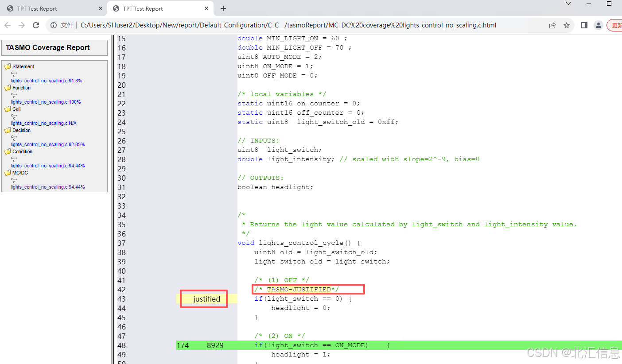Screen dimensions: 622x364
Task: Open Decision coverage file link 92.85%
Action: pos(48,144)
